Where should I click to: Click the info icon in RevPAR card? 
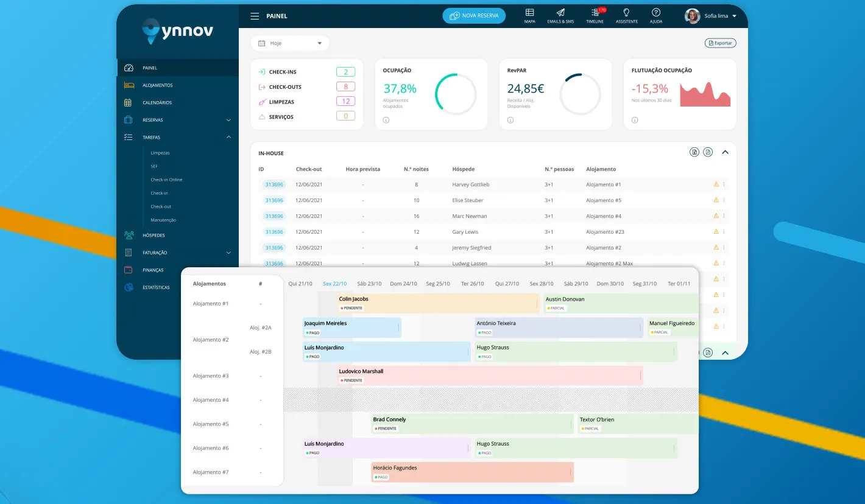[x=510, y=120]
